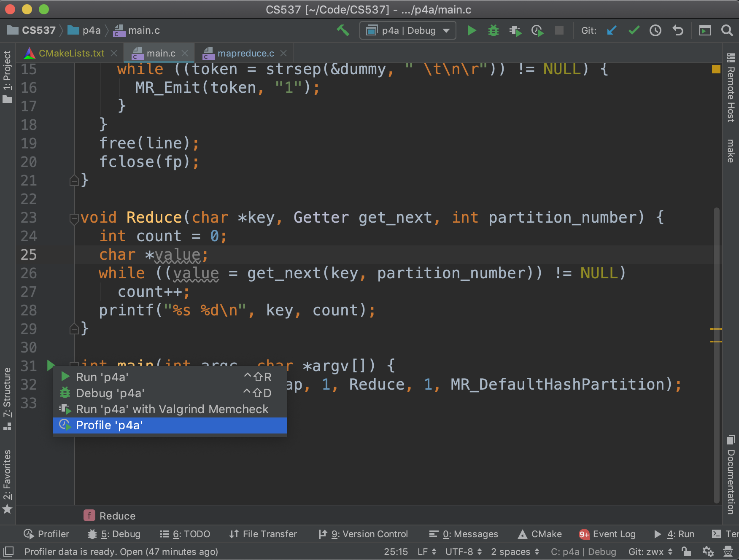Start debugging with the bug icon in toolbar
The height and width of the screenshot is (560, 739).
coord(493,30)
